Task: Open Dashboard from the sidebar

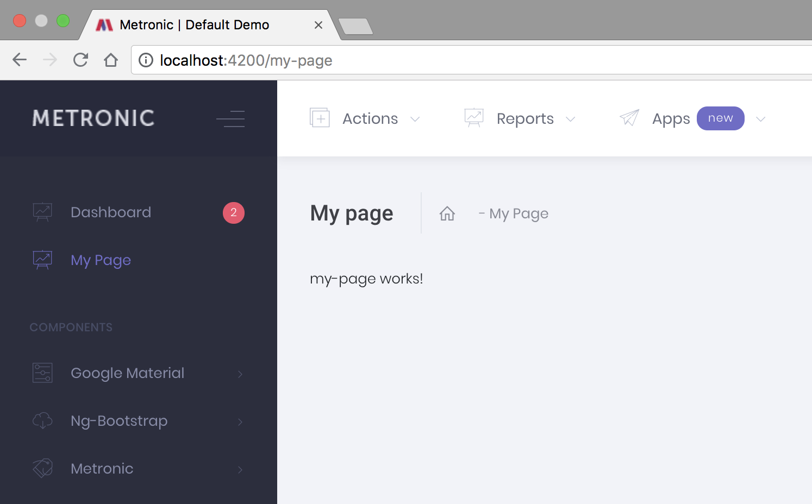Action: [111, 212]
